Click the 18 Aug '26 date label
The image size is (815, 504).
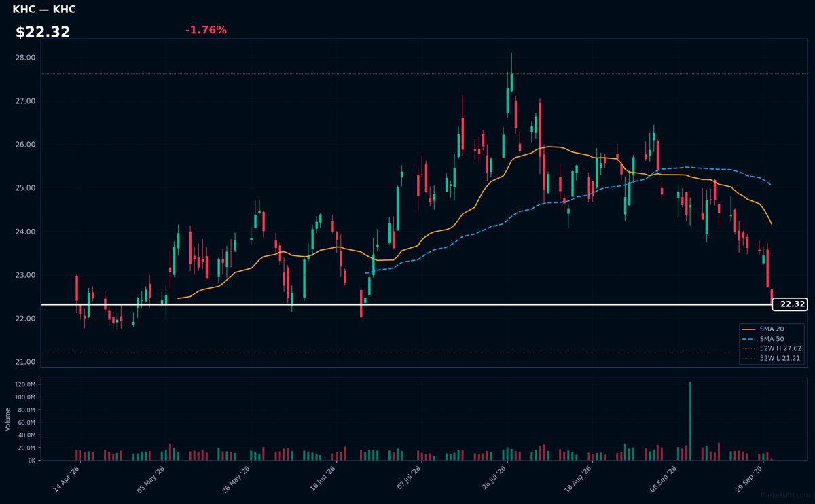coord(578,478)
